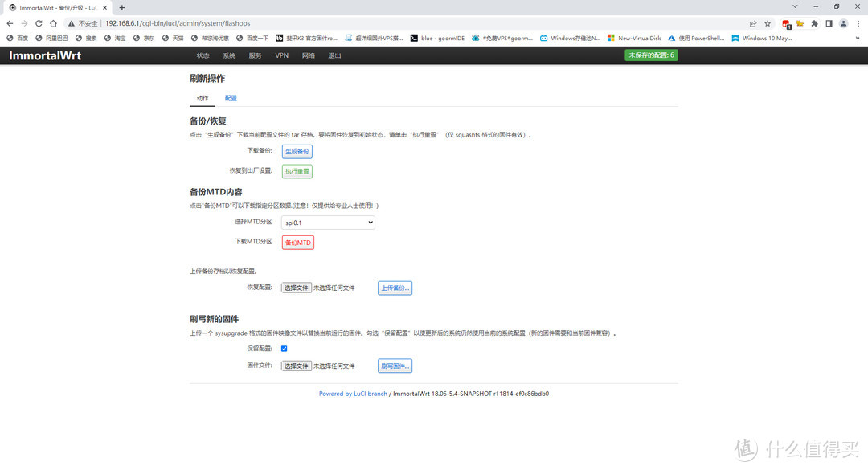The width and height of the screenshot is (868, 470).
Task: Open the 未保存的配置: 6 badge
Action: tap(651, 55)
